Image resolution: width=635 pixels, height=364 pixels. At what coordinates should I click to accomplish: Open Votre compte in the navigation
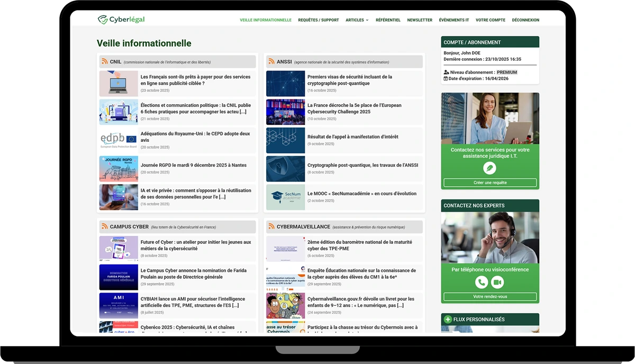point(491,20)
